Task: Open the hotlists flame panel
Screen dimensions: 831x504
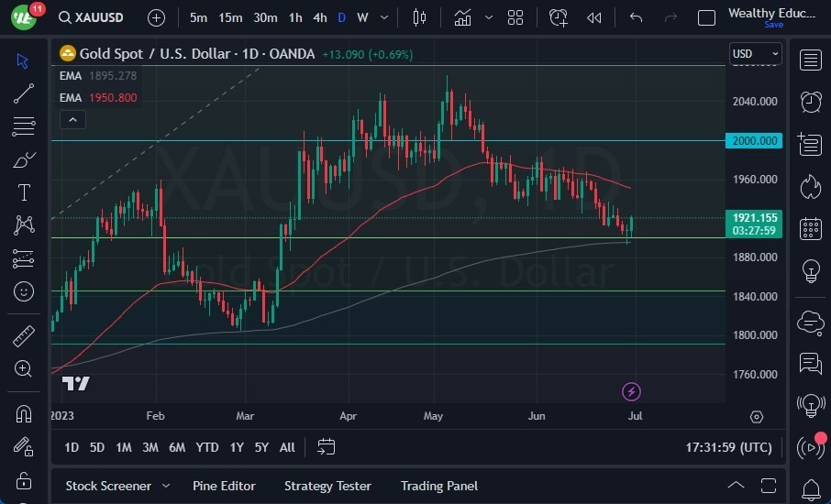Action: 810,187
